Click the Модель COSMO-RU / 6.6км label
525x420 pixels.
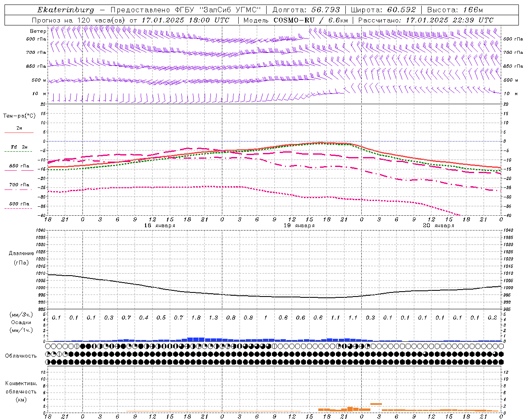[296, 20]
